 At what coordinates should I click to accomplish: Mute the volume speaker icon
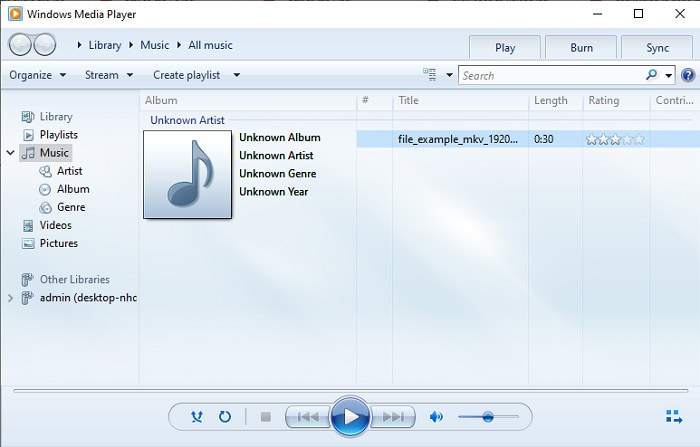tap(436, 417)
